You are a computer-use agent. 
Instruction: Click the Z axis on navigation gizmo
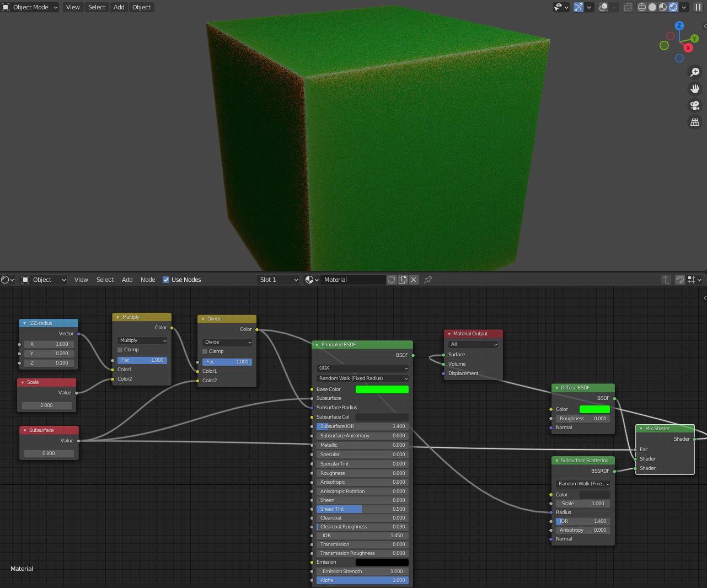coord(679,25)
